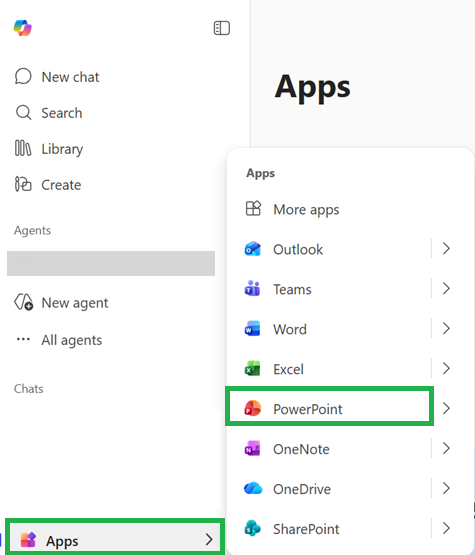475x555 pixels.
Task: Expand the SharePoint submenu chevron
Action: point(446,528)
